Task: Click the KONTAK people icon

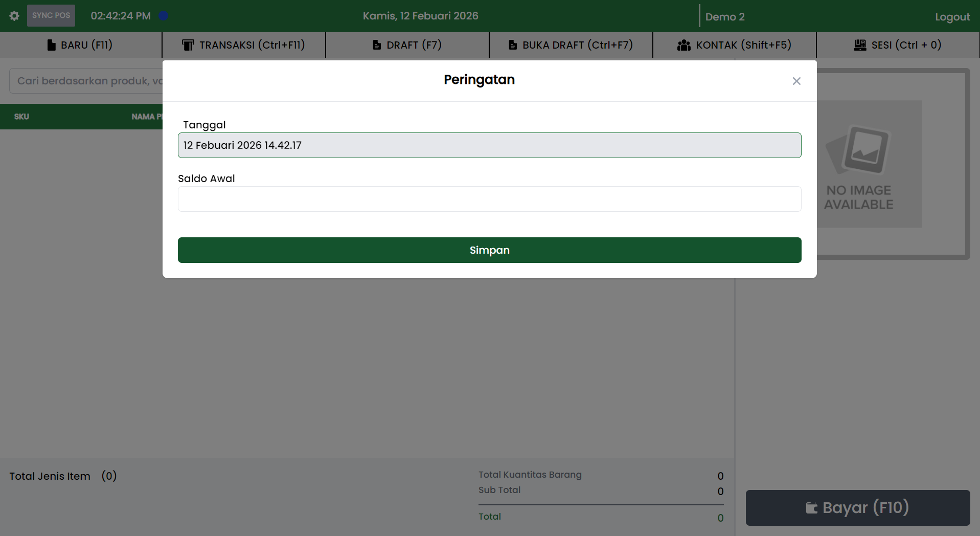Action: pyautogui.click(x=683, y=45)
